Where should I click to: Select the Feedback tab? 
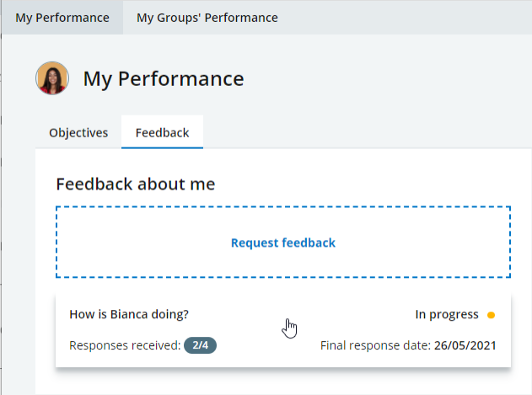click(x=162, y=133)
